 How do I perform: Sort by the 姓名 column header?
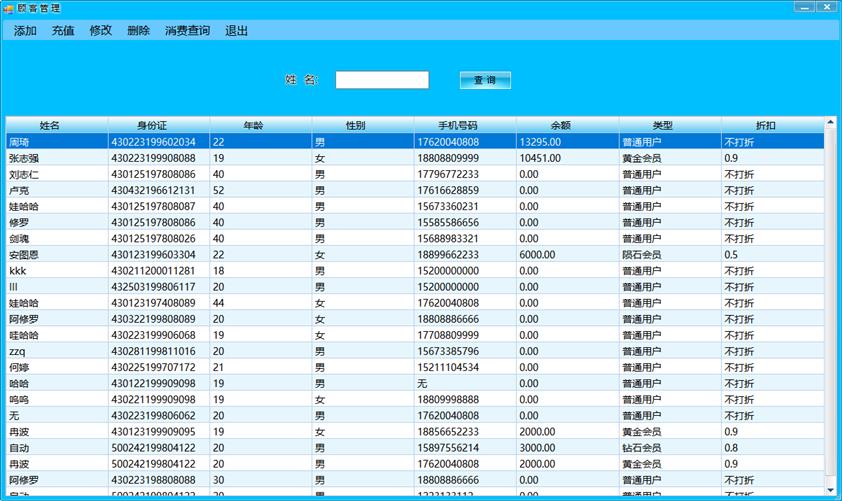[x=50, y=126]
